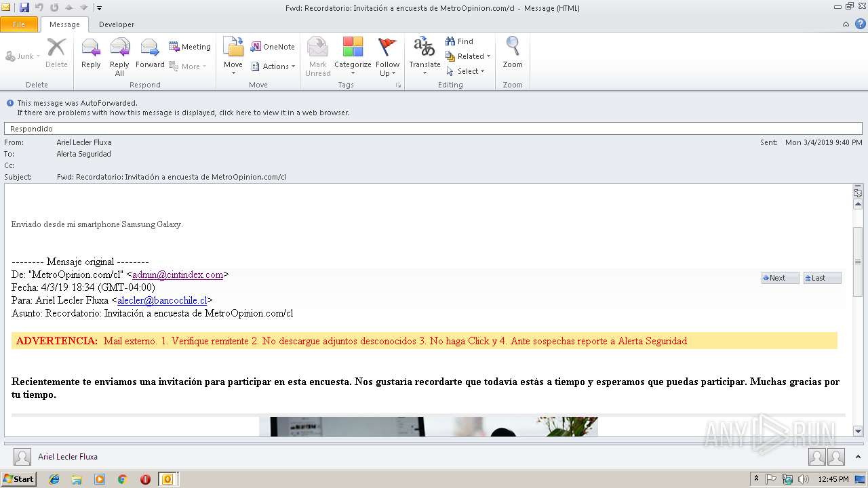Image resolution: width=868 pixels, height=488 pixels.
Task: Click the Action Center flag tray icon
Action: click(x=771, y=479)
